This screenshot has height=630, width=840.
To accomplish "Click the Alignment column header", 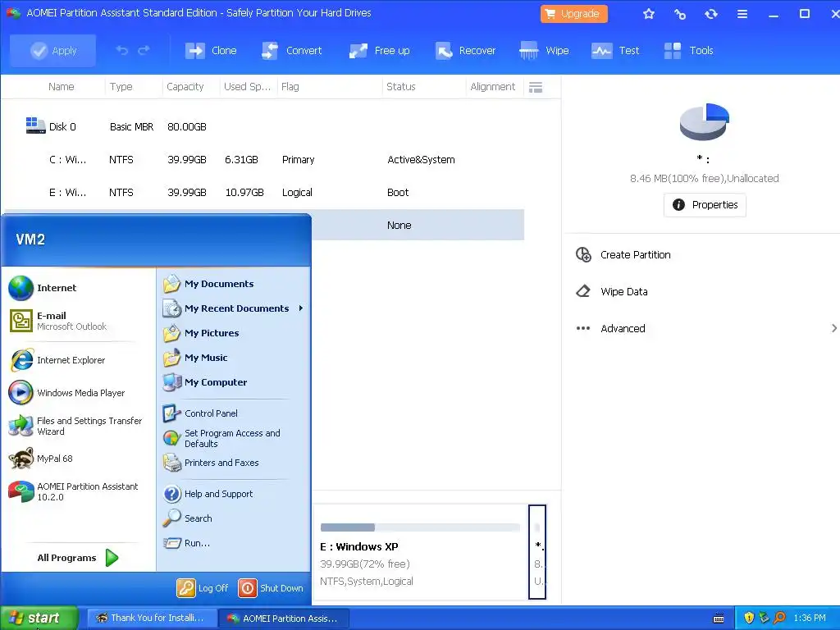I will click(493, 87).
